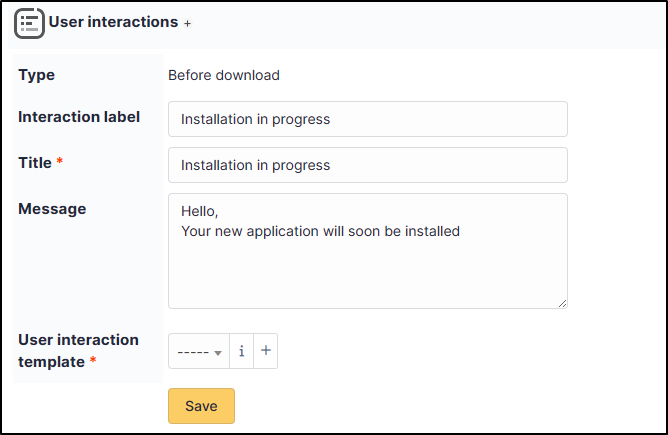Click the template dropdown arrow

[x=218, y=353]
